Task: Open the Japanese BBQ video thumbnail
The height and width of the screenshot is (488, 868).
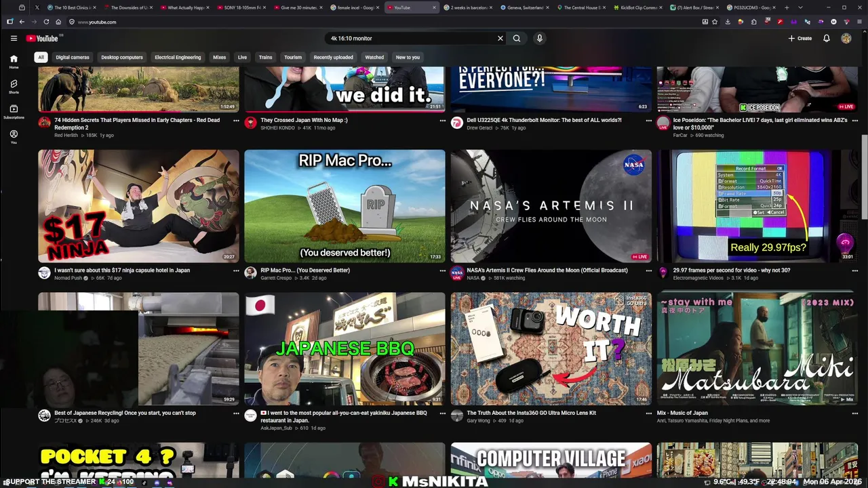Action: click(344, 348)
